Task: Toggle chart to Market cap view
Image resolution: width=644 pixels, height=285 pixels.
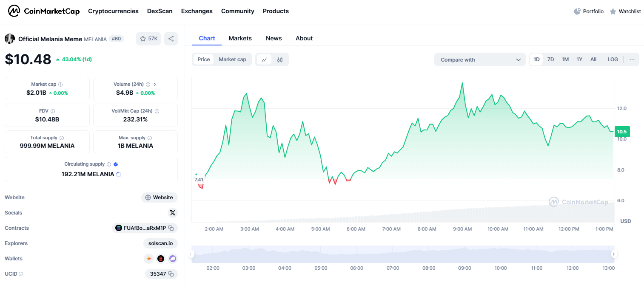Action: [232, 59]
